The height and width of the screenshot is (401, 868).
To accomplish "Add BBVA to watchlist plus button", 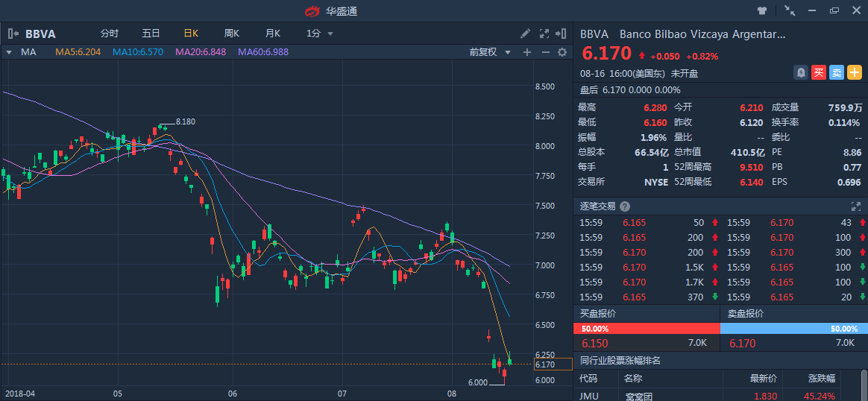I will click(x=855, y=72).
